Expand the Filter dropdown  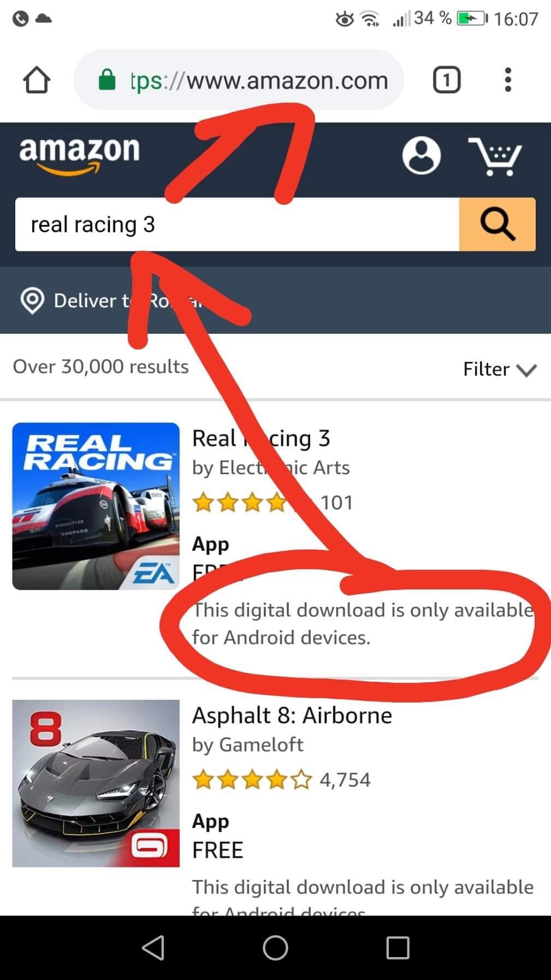(500, 369)
